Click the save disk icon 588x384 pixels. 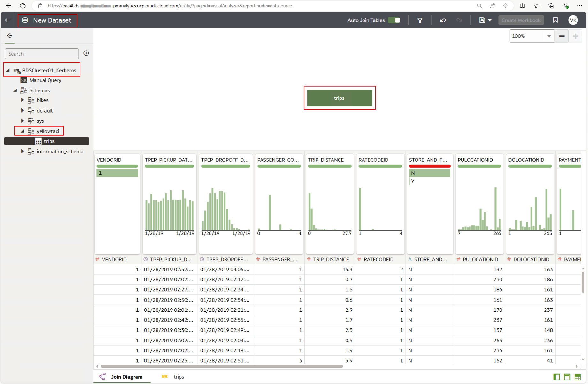pos(482,20)
